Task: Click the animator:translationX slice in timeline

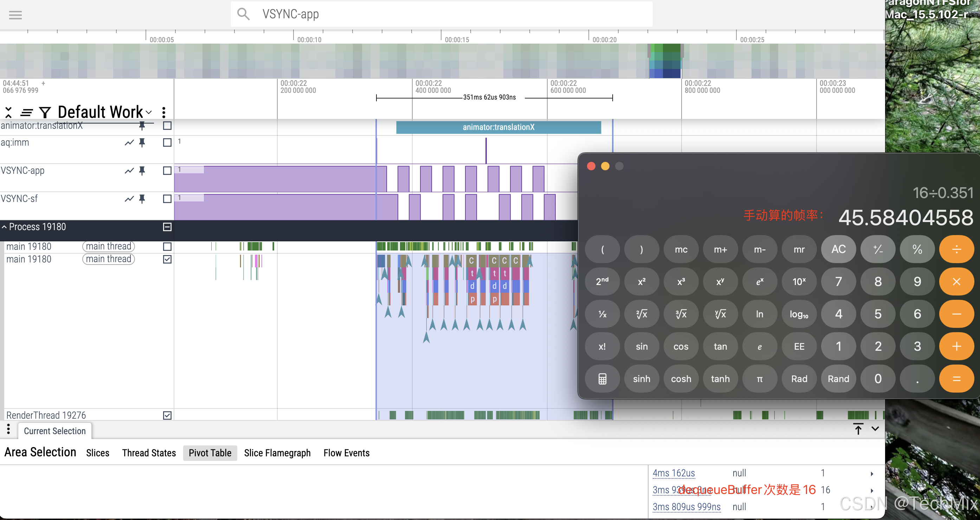Action: (x=498, y=127)
